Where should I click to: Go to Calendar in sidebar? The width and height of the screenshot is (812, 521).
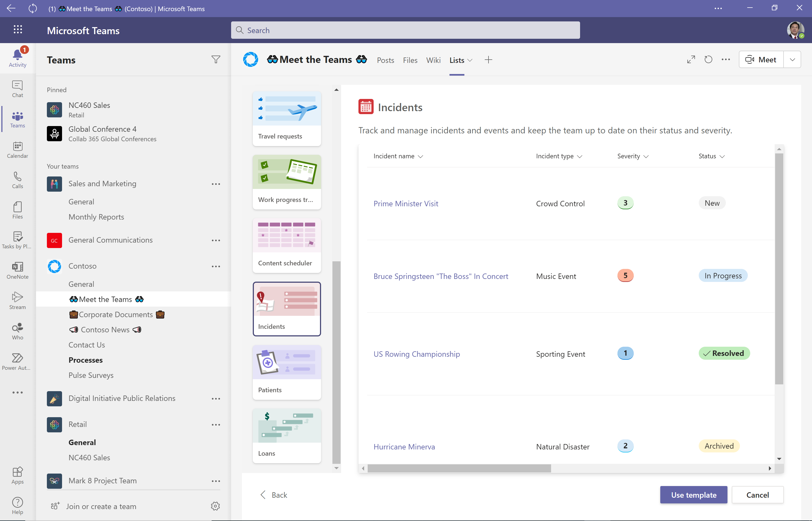coord(18,150)
